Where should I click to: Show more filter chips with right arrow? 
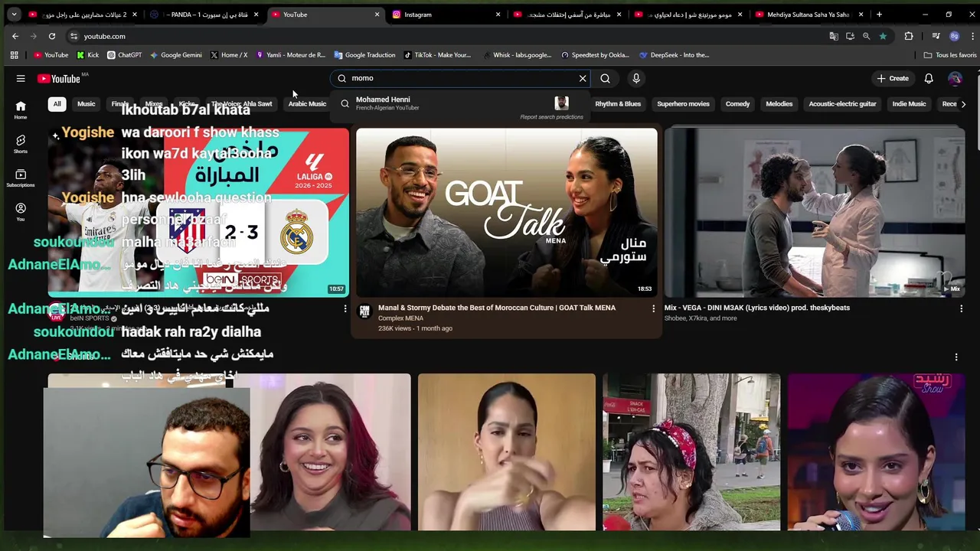tap(963, 104)
